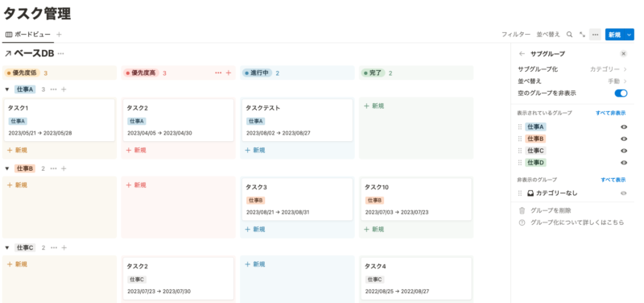Show the カテゴリーなし group via eye icon

click(x=623, y=193)
